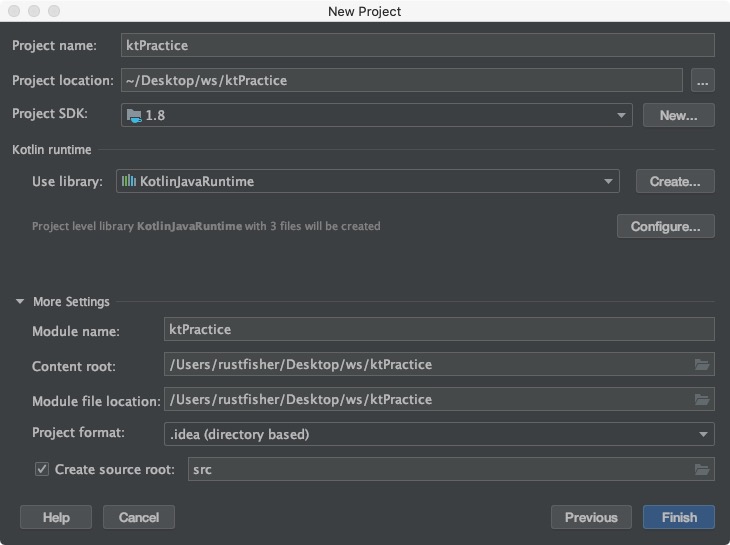Click the New... SDK button
Screen dimensions: 730x545
[x=678, y=115]
